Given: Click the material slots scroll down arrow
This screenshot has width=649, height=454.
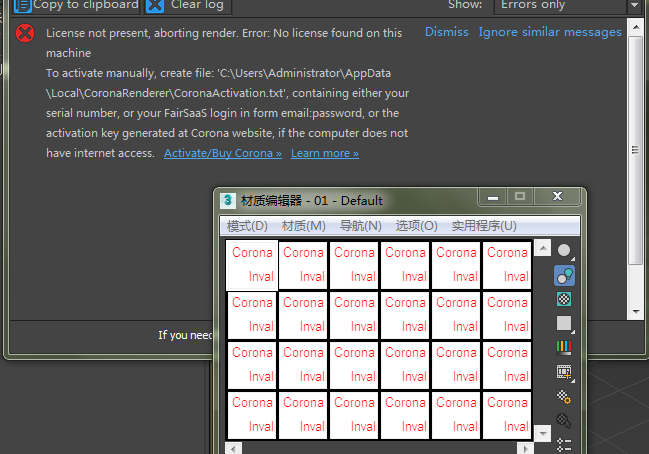Looking at the screenshot, I should [x=543, y=433].
